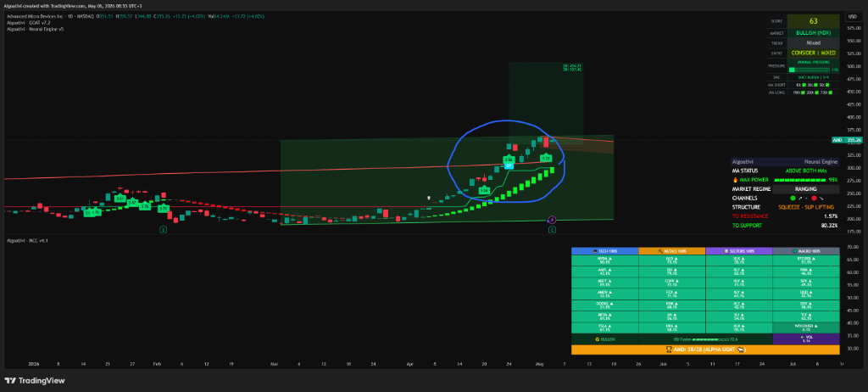Image resolution: width=868 pixels, height=392 pixels.
Task: Click the 3.22 green signal label
Action: click(545, 159)
